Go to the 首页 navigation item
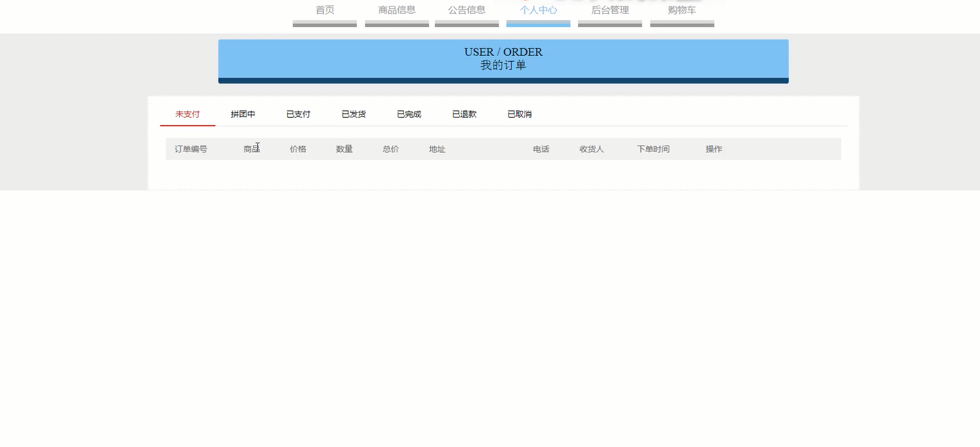 (x=325, y=10)
